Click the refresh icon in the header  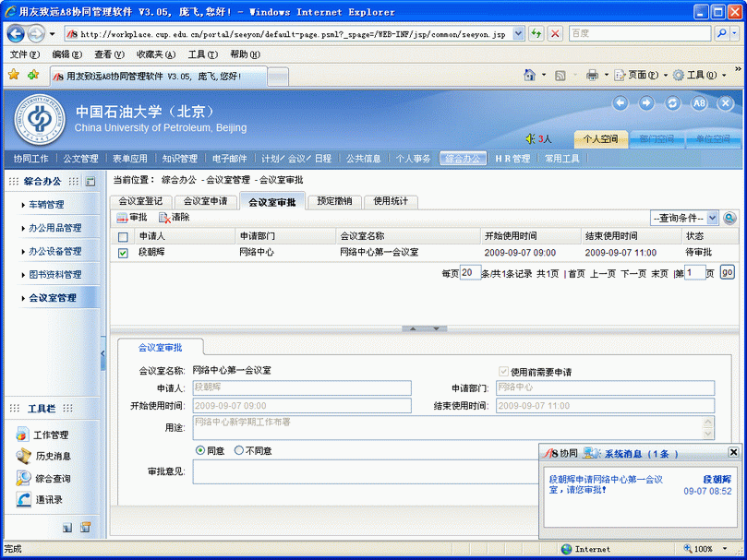click(x=673, y=103)
